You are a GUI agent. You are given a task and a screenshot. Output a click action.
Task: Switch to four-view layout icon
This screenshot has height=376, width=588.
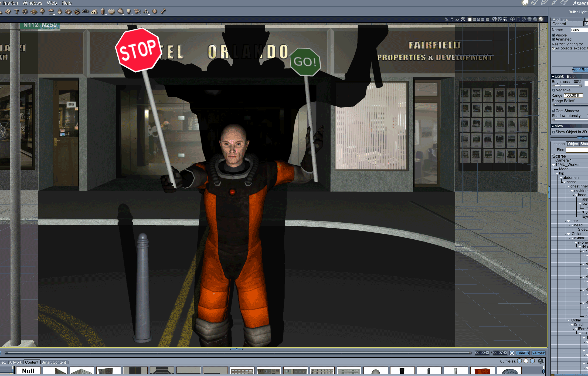pyautogui.click(x=483, y=19)
